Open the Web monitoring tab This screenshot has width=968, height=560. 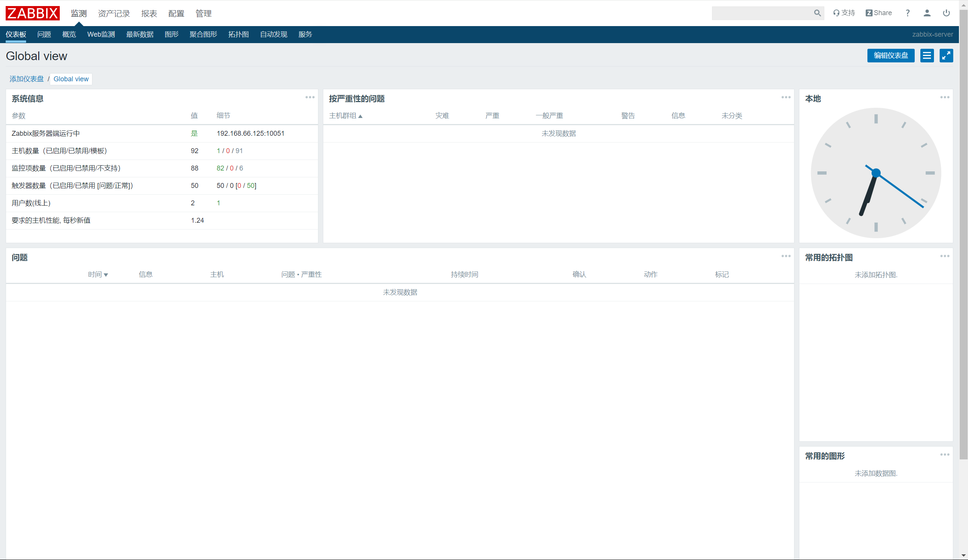(x=101, y=34)
